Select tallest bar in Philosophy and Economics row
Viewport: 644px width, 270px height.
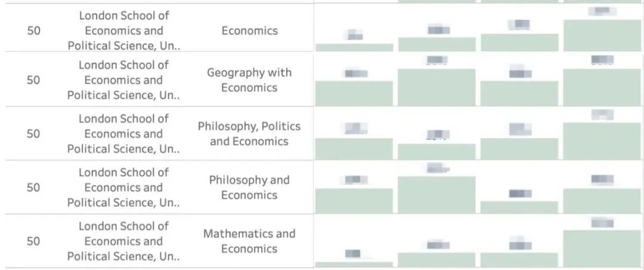[436, 195]
